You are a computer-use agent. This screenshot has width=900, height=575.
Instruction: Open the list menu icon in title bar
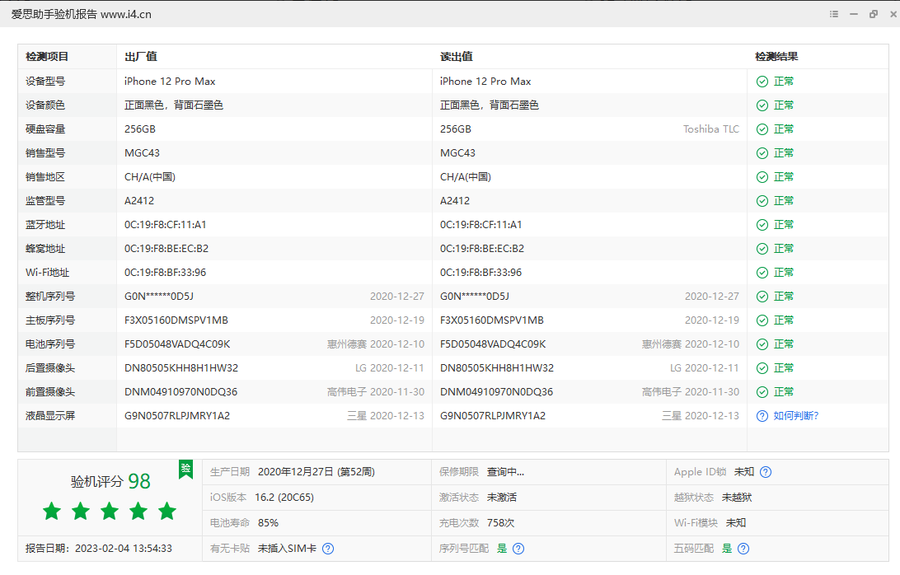[834, 14]
